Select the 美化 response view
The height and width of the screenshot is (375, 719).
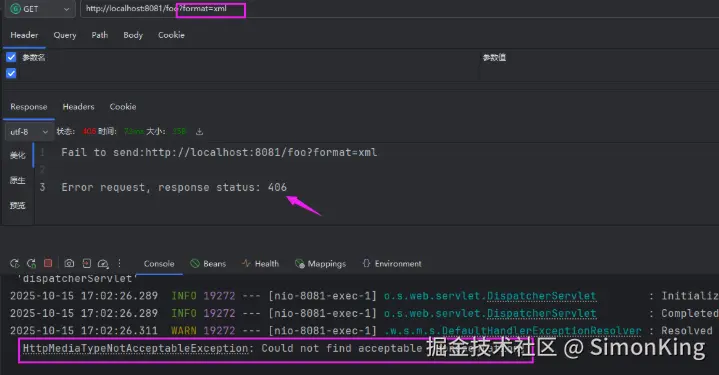pyautogui.click(x=17, y=155)
